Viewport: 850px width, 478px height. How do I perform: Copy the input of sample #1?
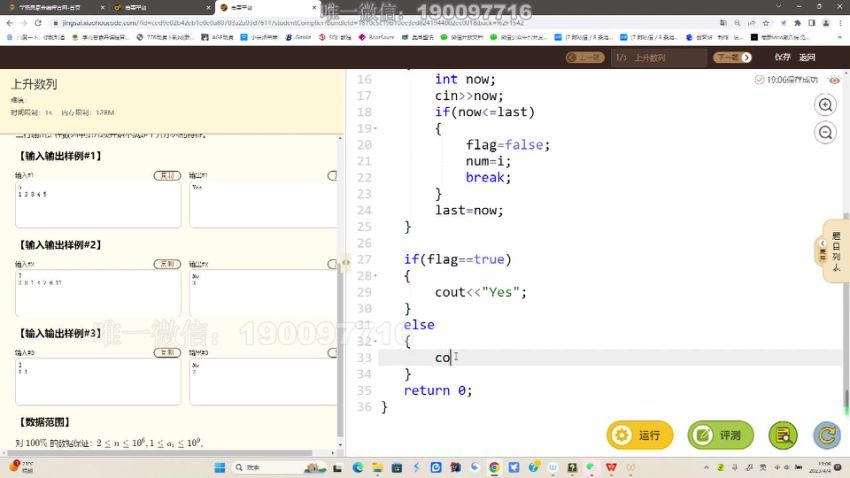167,176
